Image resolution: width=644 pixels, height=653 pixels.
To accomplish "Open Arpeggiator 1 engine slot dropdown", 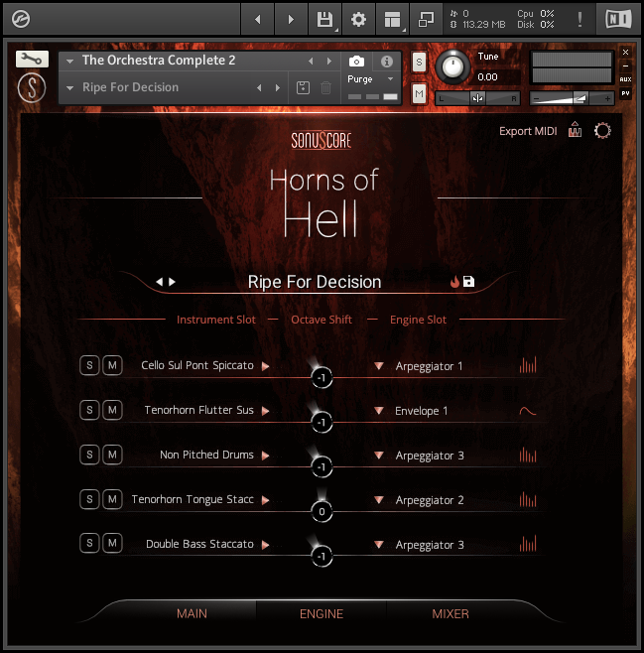I will (378, 365).
